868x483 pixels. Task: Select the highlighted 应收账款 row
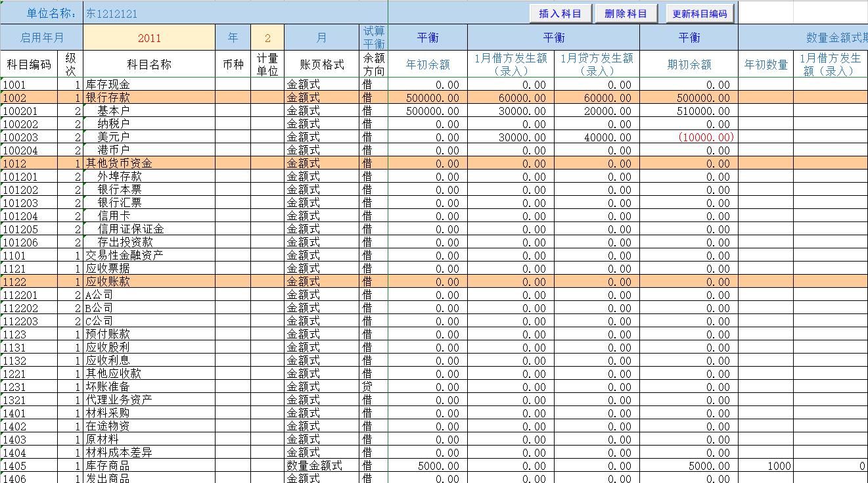pos(131,281)
